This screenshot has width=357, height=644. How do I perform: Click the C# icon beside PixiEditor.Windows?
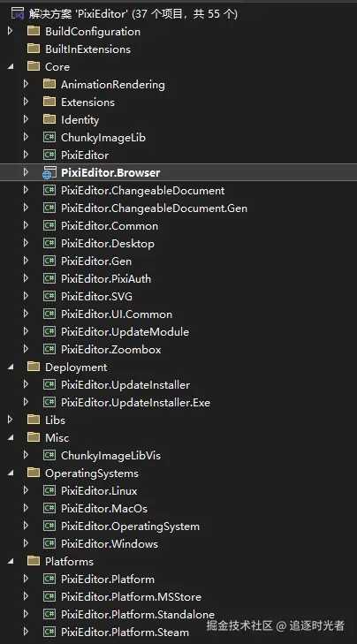(49, 543)
